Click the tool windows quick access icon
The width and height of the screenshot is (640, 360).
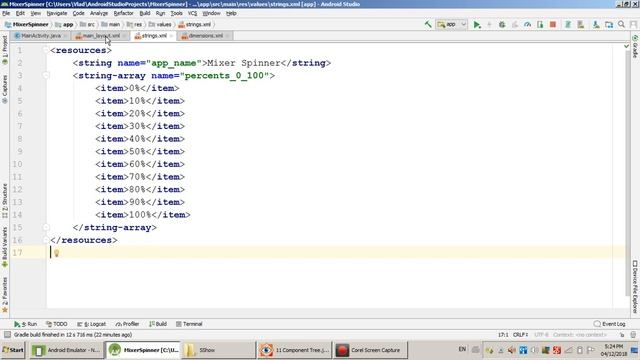pyautogui.click(x=7, y=335)
